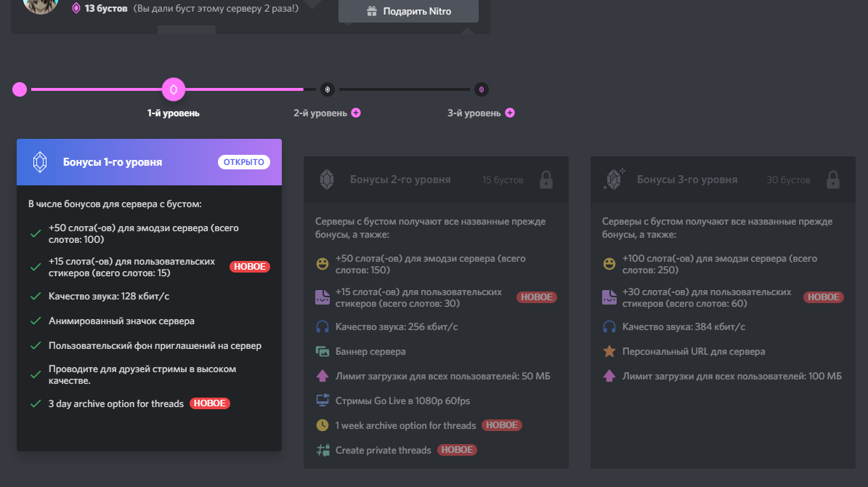Click the lock icon on Бонусы 2-го уровня
This screenshot has width=868, height=487.
point(545,180)
